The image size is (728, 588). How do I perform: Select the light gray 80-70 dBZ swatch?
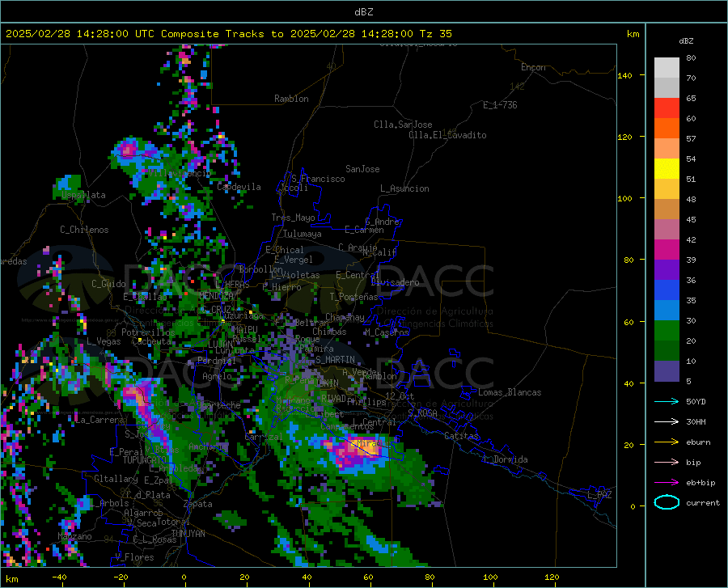coord(667,68)
